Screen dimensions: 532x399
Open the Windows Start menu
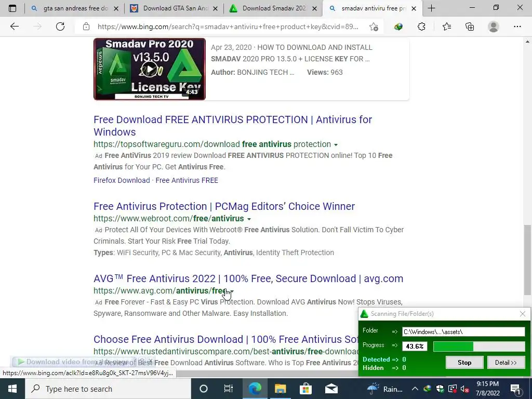12,389
